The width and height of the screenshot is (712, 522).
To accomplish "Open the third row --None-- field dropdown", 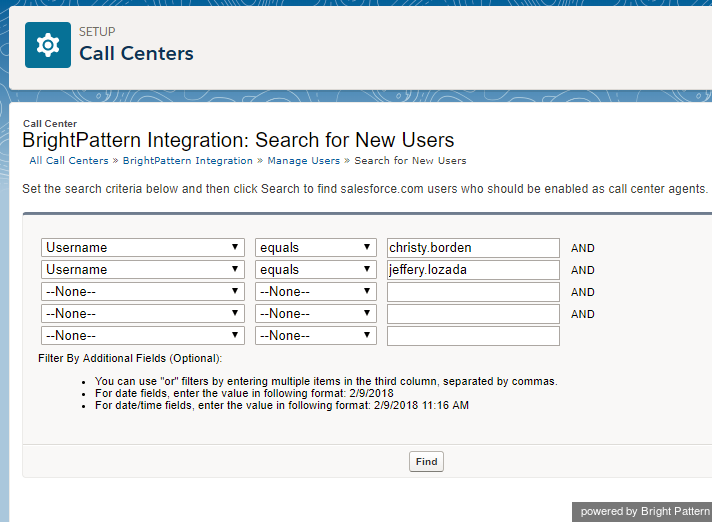I will 143,291.
